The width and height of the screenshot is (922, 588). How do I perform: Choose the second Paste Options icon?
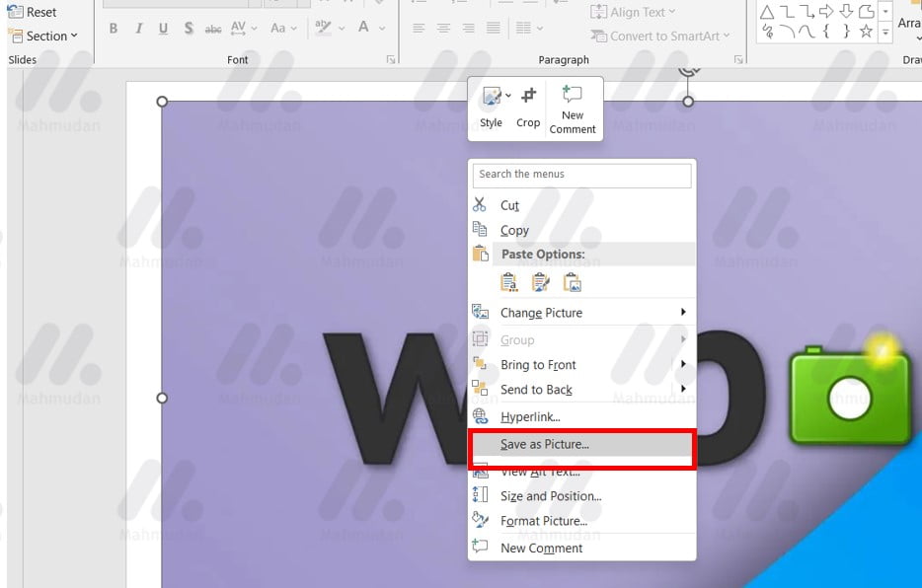click(541, 283)
